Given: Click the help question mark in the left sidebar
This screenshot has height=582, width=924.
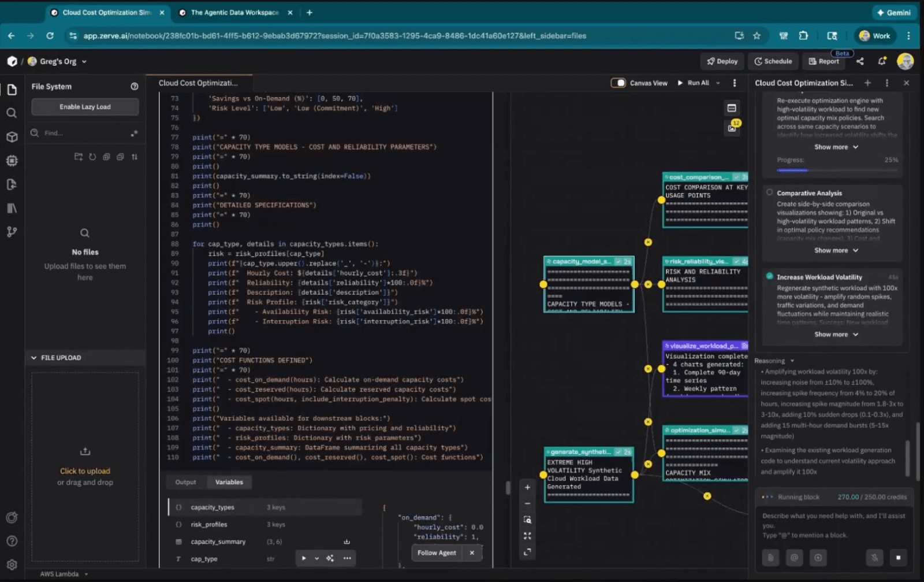Looking at the screenshot, I should coord(12,541).
